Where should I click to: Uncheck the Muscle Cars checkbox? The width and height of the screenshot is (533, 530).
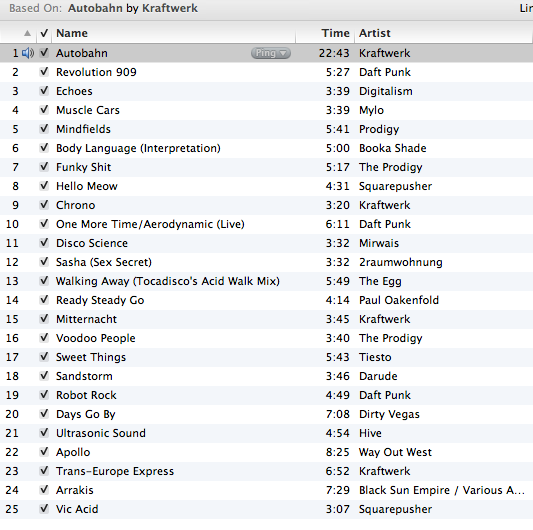coord(44,110)
